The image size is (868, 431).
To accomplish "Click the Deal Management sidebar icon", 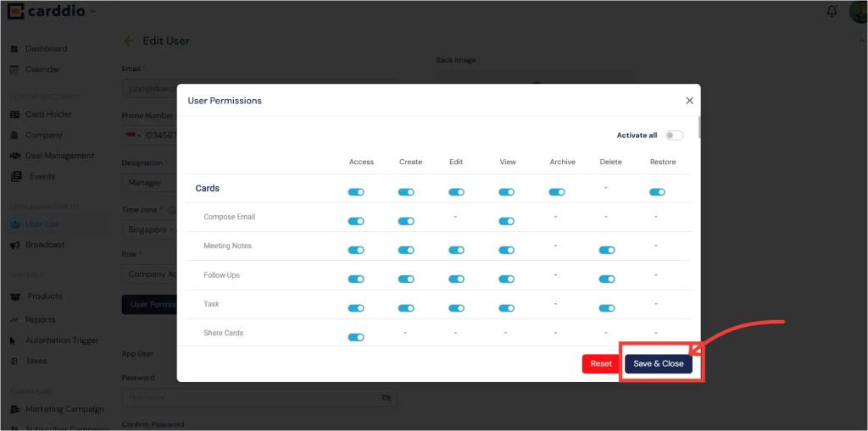I will point(15,156).
